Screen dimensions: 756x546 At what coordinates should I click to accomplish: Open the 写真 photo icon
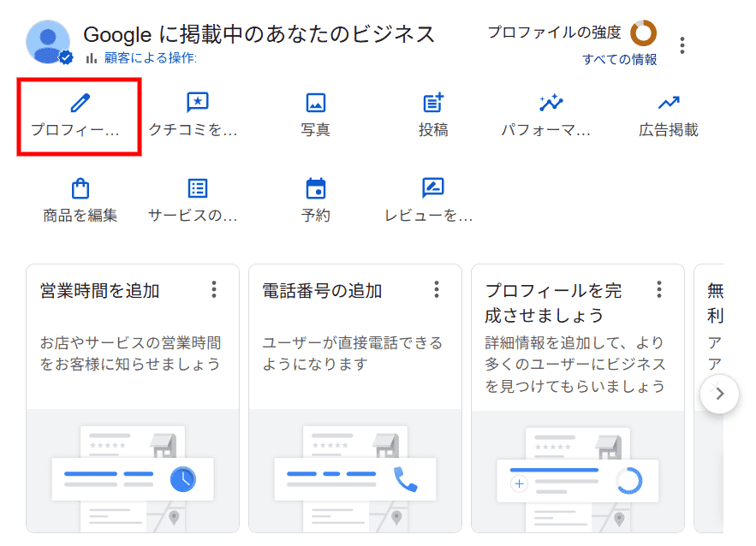pyautogui.click(x=316, y=103)
